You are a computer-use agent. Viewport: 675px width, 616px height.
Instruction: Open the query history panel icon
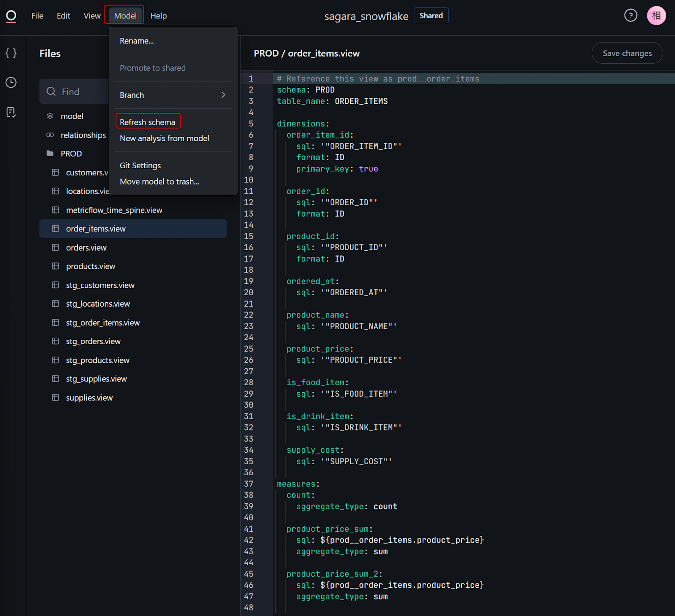click(11, 82)
